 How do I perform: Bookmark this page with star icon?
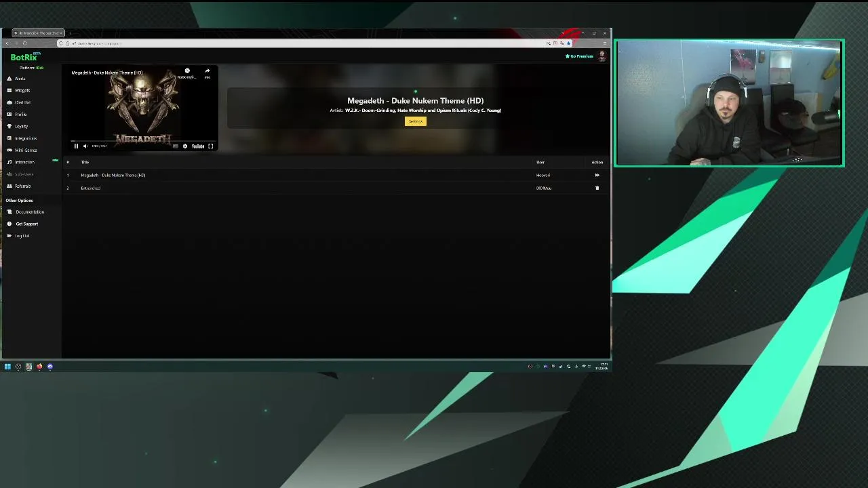tap(568, 43)
